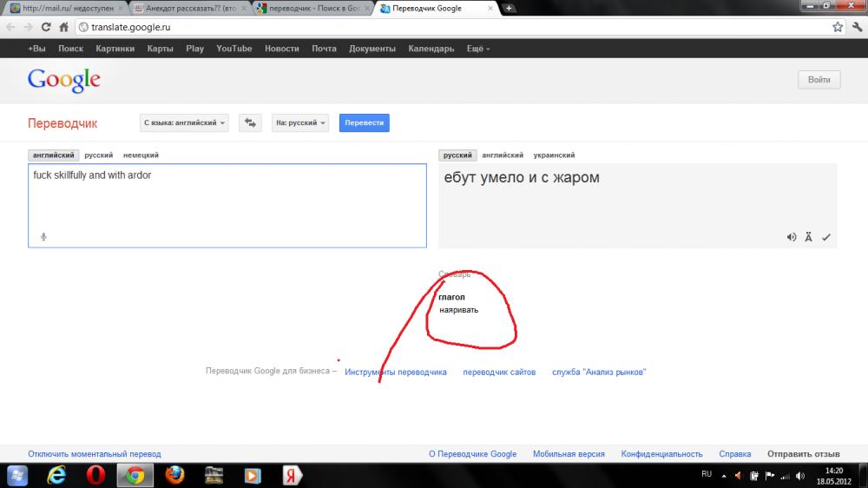Select 'немецкий' as source language
Viewport: 868px width, 488px height.
[x=141, y=155]
